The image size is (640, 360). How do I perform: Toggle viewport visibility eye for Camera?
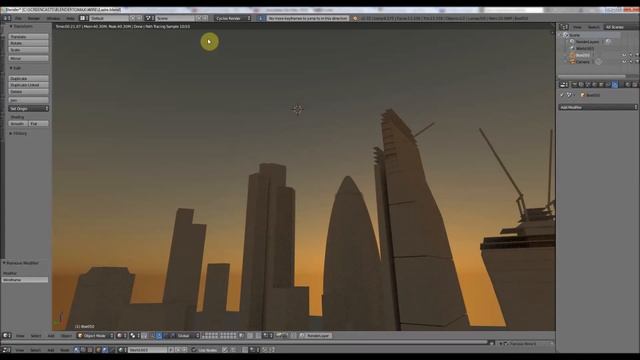(x=624, y=62)
